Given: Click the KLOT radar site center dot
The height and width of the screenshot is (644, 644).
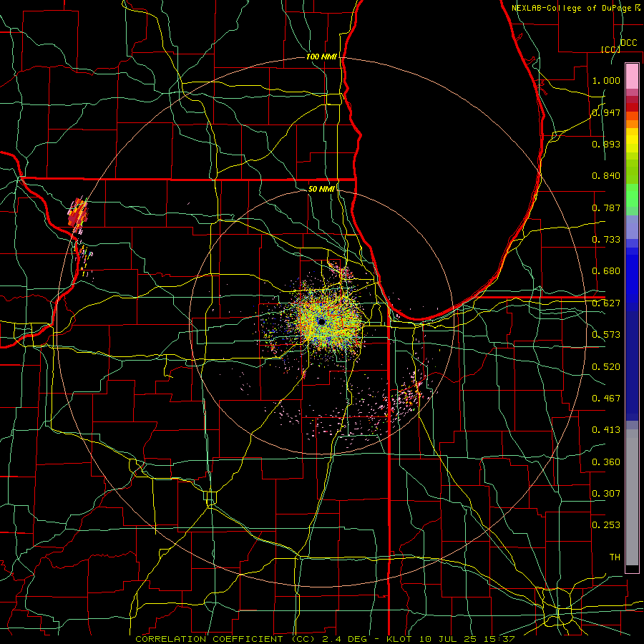Looking at the screenshot, I should (x=321, y=322).
